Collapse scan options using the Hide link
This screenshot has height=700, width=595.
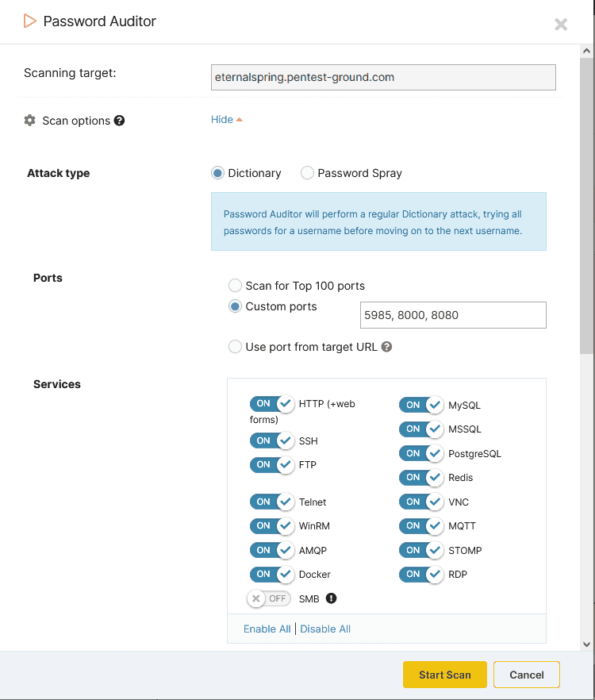[x=221, y=119]
